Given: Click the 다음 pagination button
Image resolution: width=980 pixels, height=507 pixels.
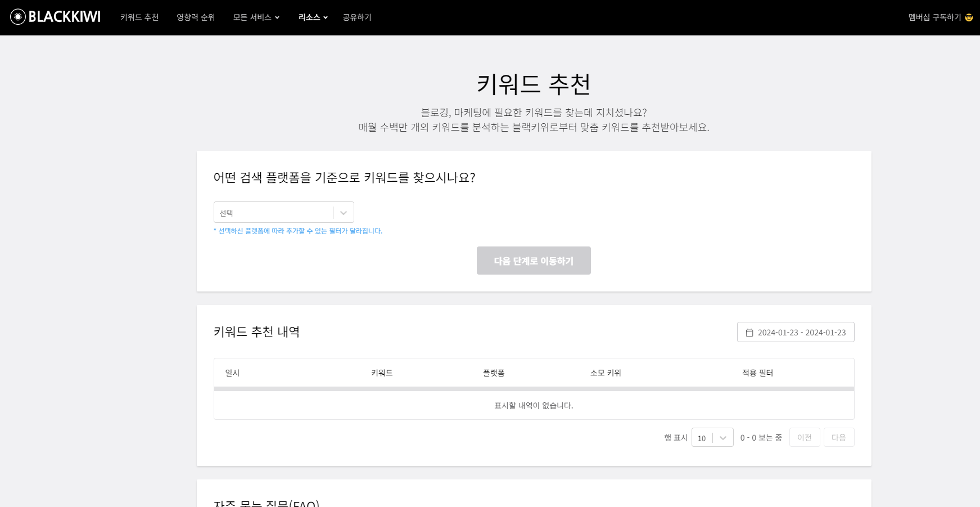Looking at the screenshot, I should click(838, 437).
